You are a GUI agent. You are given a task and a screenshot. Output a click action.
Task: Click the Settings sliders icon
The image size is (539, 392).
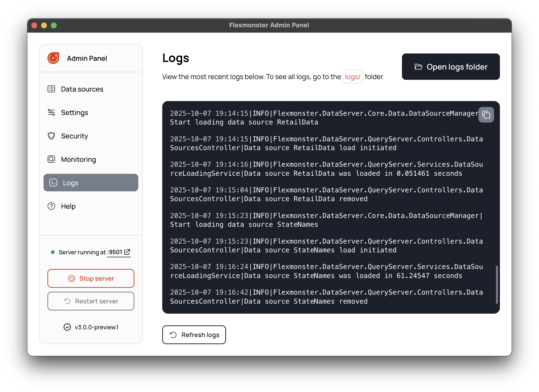click(x=51, y=113)
